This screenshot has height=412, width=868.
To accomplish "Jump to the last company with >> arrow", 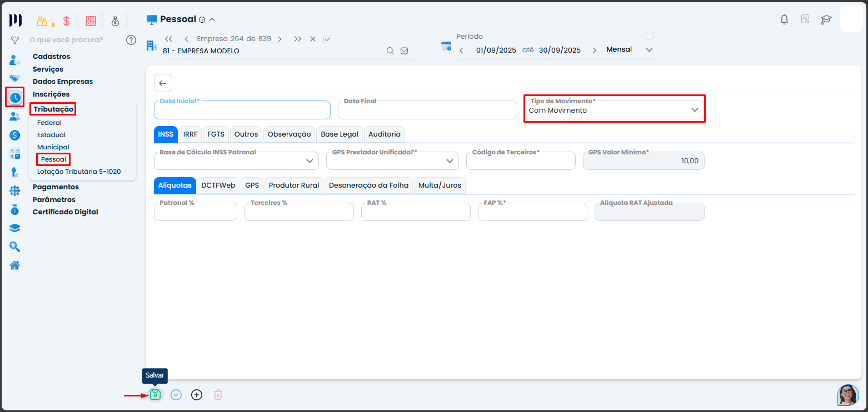I will [x=298, y=39].
